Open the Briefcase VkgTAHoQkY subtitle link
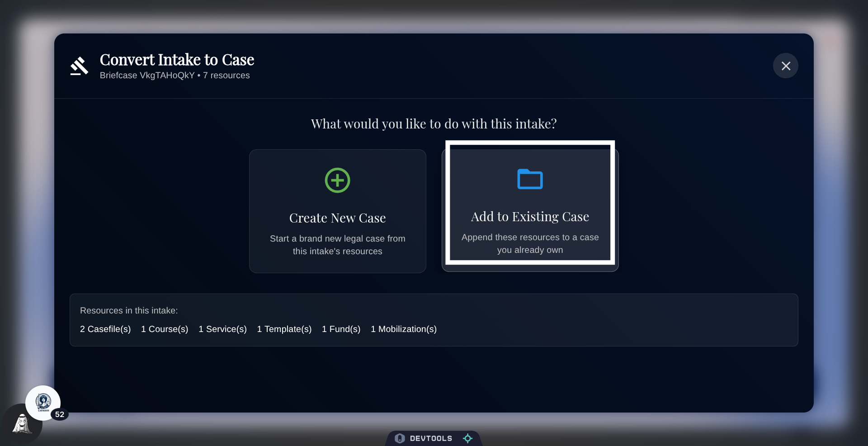Viewport: 868px width, 446px height. tap(147, 76)
